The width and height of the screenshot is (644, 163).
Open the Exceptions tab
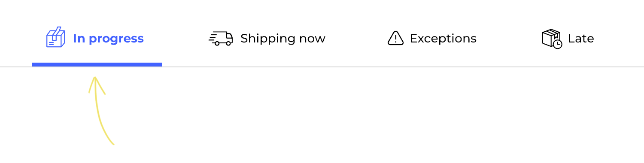tap(432, 38)
